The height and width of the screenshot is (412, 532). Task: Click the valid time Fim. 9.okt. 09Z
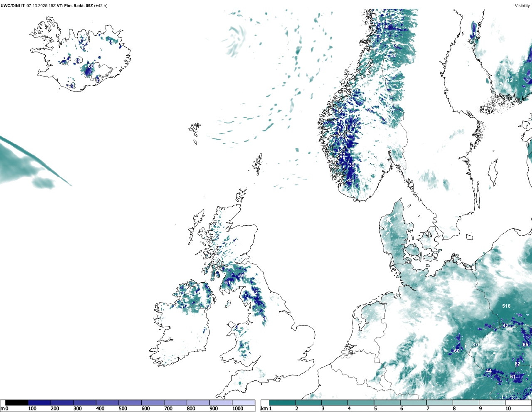[x=79, y=6]
